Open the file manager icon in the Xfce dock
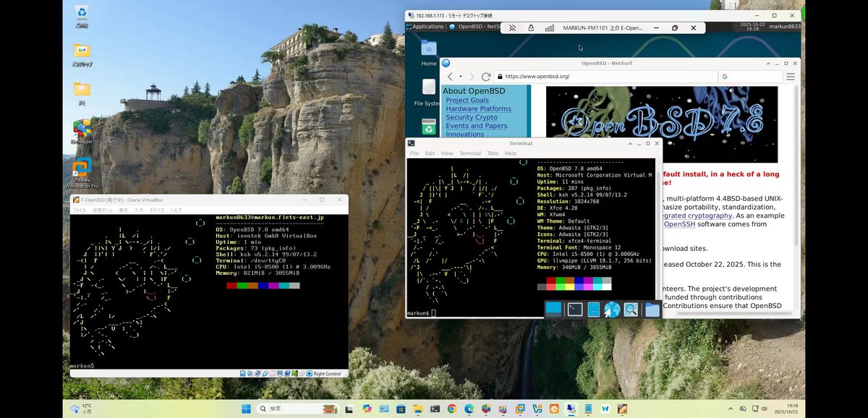868x418 pixels. (594, 310)
